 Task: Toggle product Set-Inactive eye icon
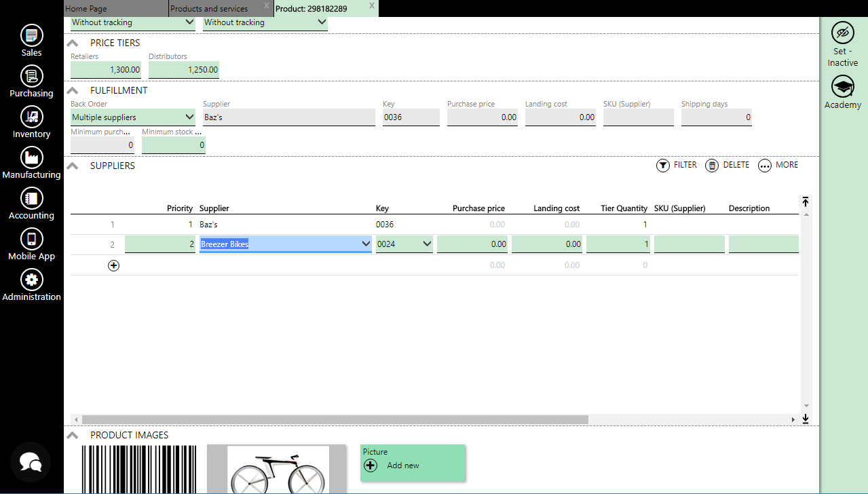click(842, 33)
